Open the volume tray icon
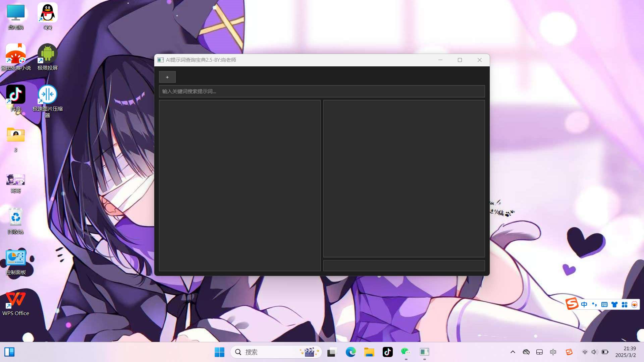The height and width of the screenshot is (362, 644). (x=594, y=352)
